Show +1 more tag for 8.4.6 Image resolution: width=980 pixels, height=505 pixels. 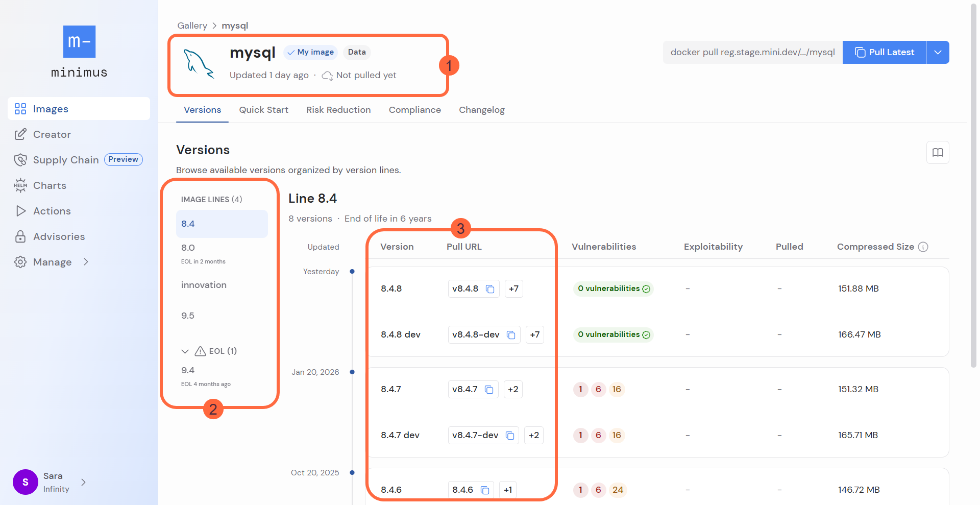point(508,490)
